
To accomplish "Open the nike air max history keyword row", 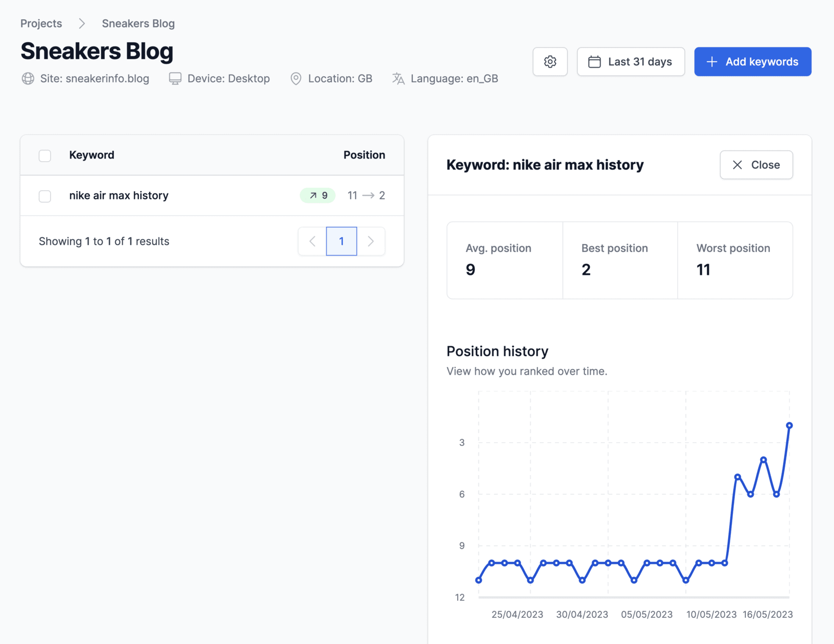I will point(212,196).
